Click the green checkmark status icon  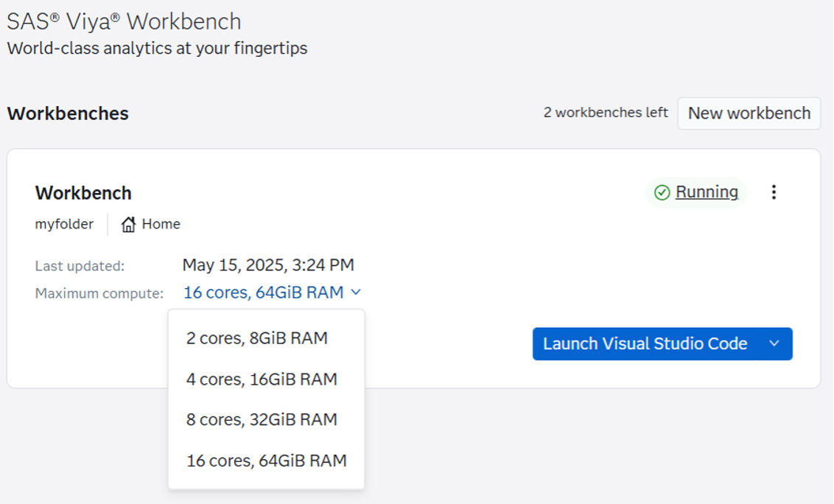(x=662, y=192)
